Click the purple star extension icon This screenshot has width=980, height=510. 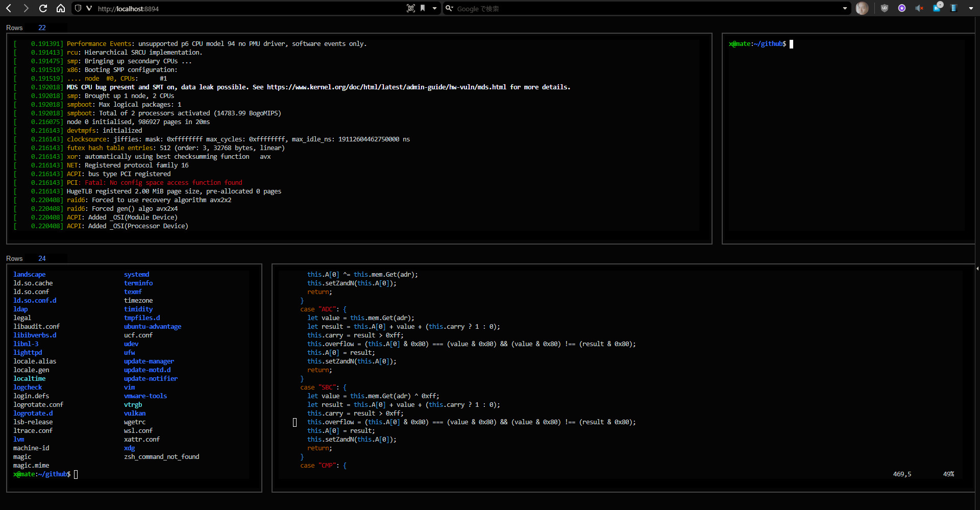902,8
